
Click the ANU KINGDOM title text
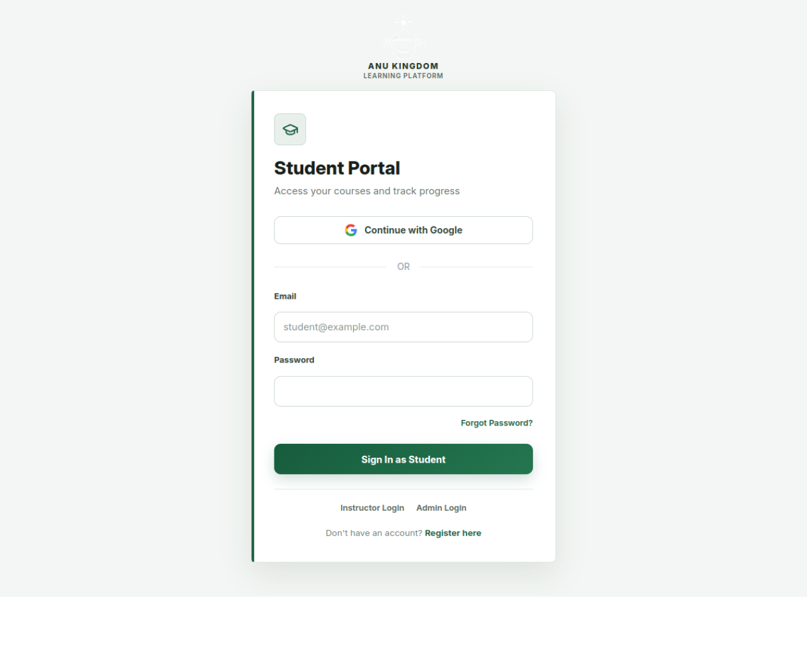[x=403, y=66]
